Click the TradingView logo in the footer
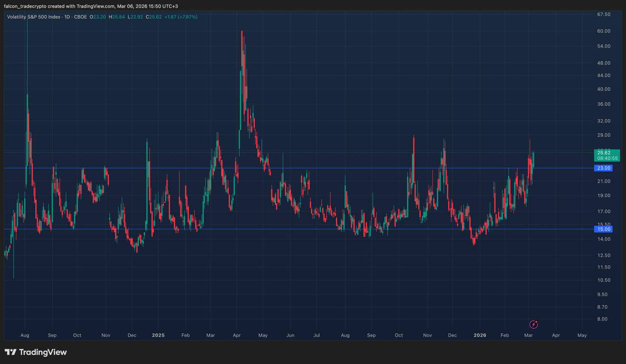The image size is (626, 364). [36, 352]
